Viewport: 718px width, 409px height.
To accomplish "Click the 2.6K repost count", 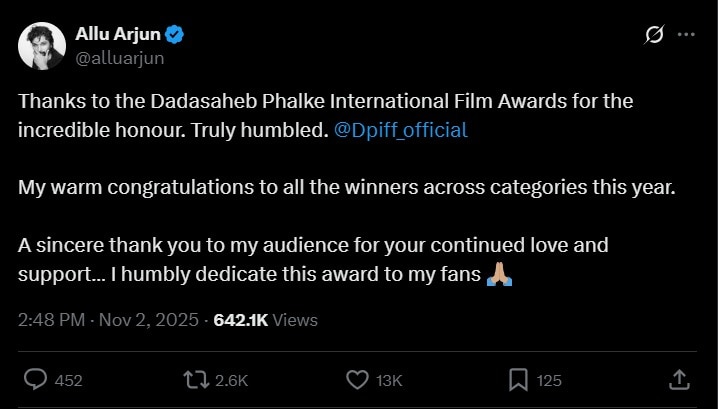I will [231, 380].
